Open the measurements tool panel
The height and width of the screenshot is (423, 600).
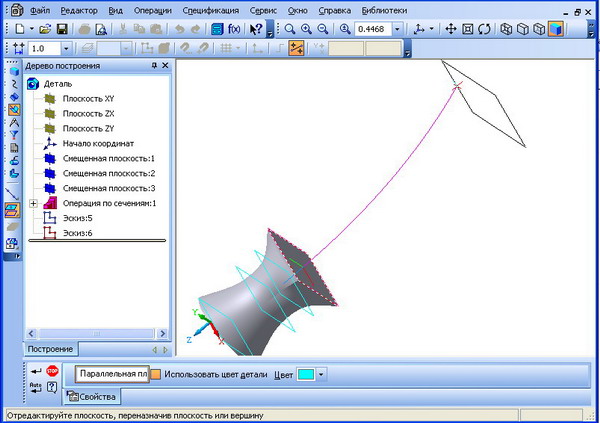(14, 122)
